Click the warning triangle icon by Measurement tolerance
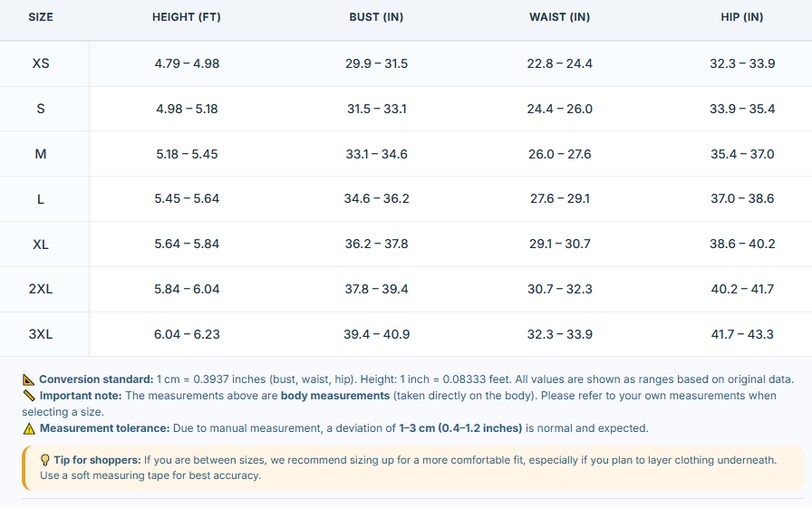 (29, 428)
